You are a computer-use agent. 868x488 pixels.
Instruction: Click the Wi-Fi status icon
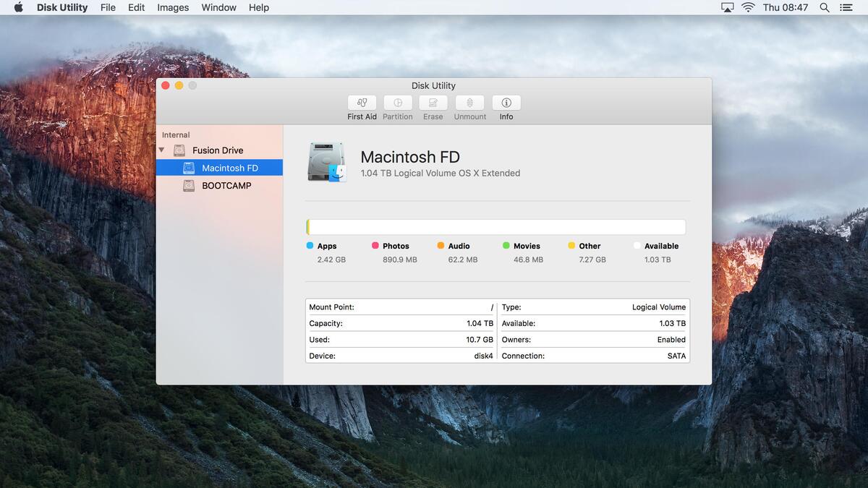(748, 7)
